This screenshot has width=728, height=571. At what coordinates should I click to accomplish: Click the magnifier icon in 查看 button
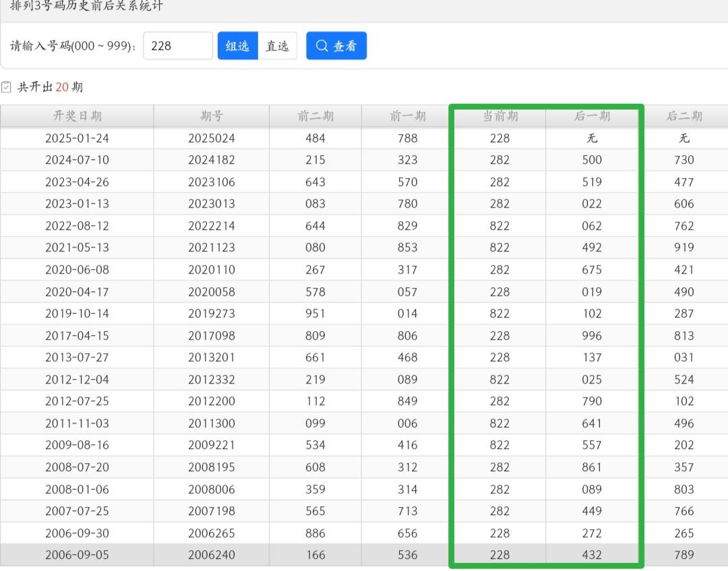click(322, 46)
